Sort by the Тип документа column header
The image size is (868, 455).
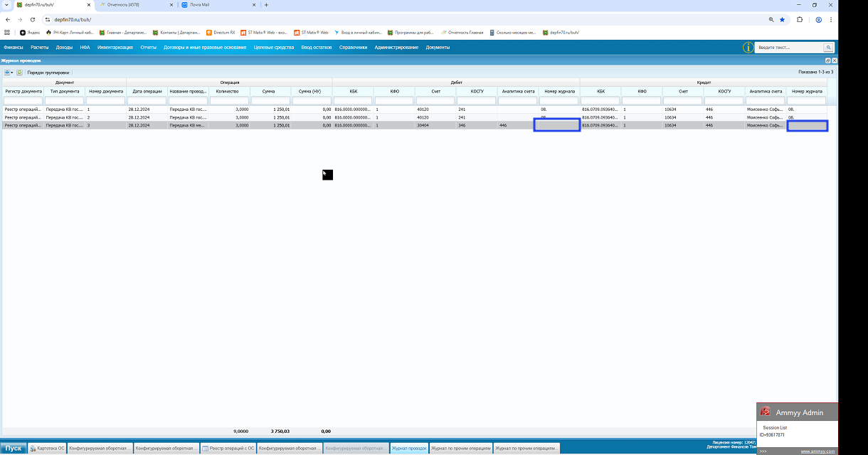click(64, 91)
